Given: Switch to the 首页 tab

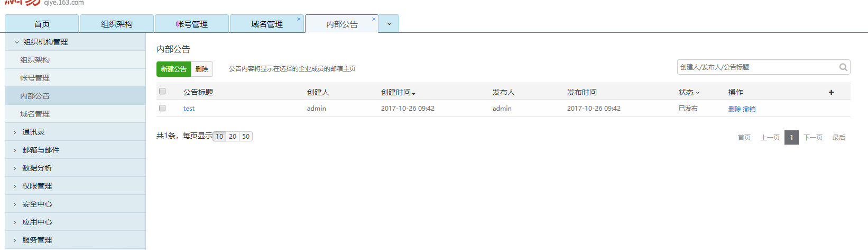Looking at the screenshot, I should tap(42, 24).
